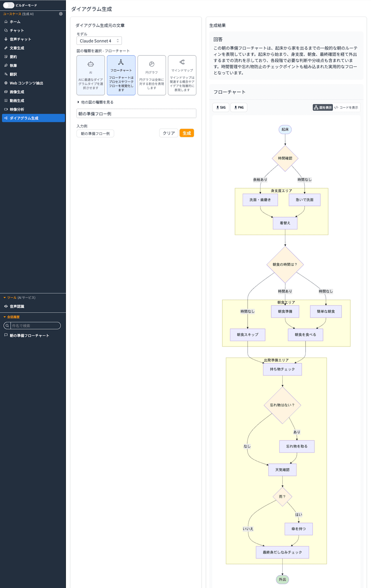Click the ダイアグラム生成 page heading
The image size is (371, 588).
pyautogui.click(x=92, y=9)
